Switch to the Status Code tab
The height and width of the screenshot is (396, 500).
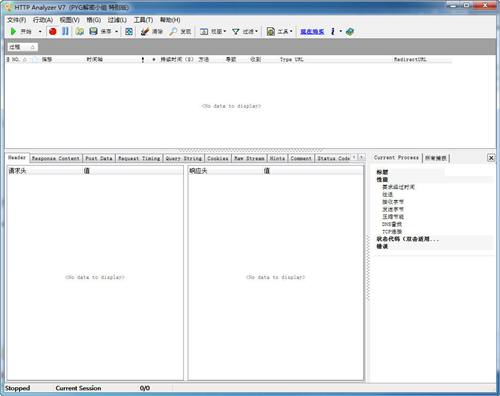333,158
